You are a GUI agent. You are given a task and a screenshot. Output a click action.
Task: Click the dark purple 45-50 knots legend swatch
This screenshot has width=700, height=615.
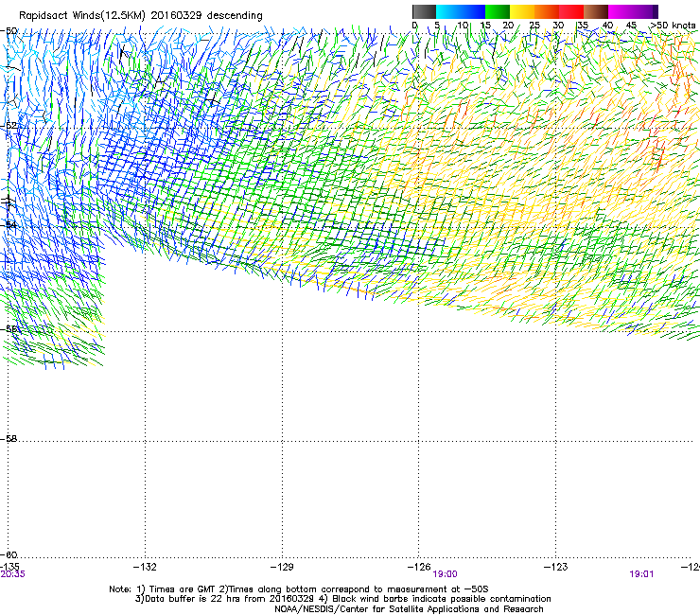click(645, 11)
